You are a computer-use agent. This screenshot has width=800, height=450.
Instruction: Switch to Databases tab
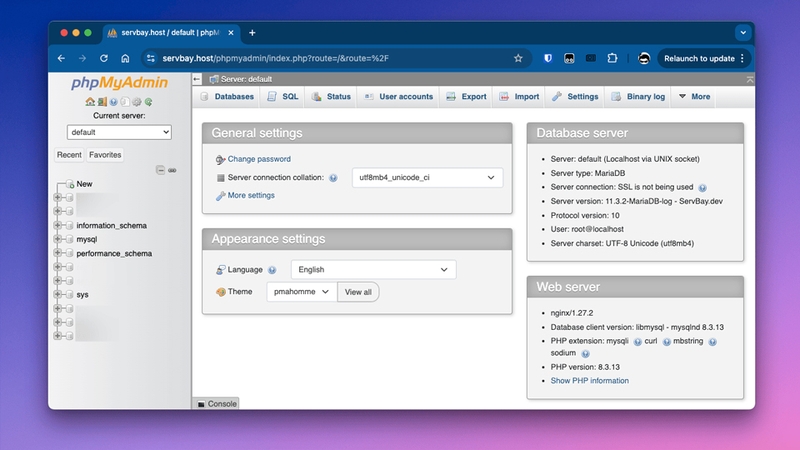point(227,96)
